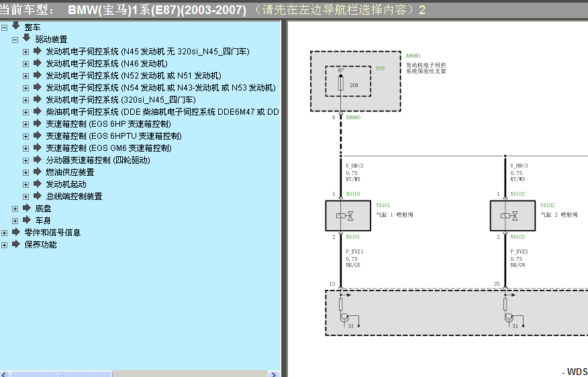The image size is (588, 377).
Task: Click the 20A fuse symbol
Action: pyautogui.click(x=341, y=83)
